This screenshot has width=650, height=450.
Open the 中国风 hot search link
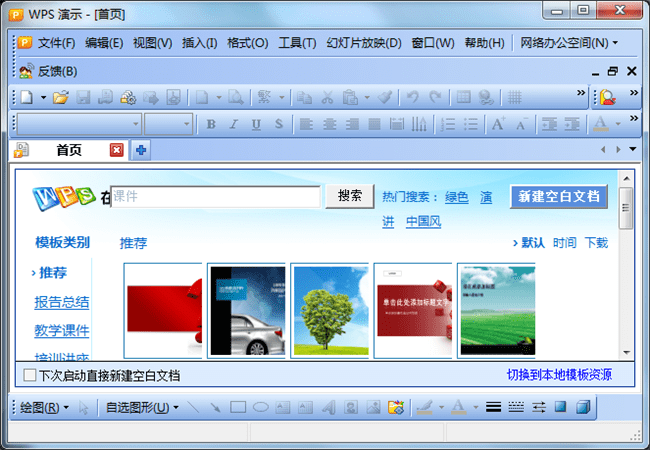tap(423, 221)
